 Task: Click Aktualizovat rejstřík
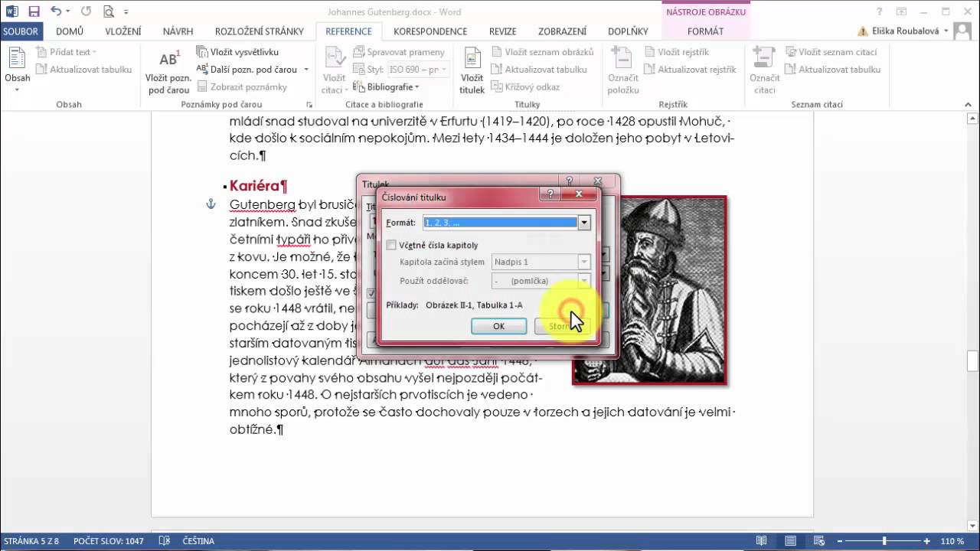pyautogui.click(x=690, y=70)
